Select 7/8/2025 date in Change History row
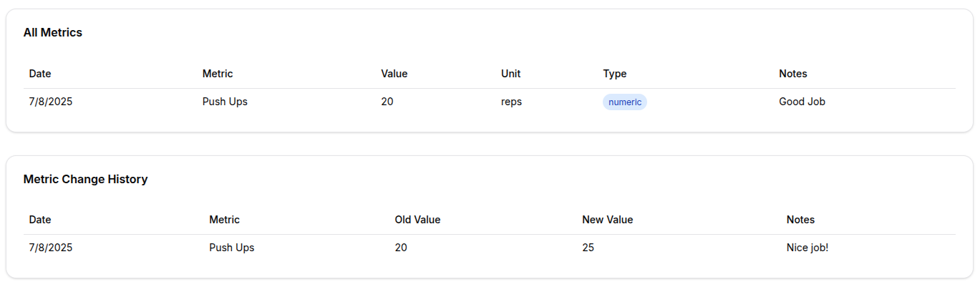Image resolution: width=980 pixels, height=287 pixels. coord(50,248)
